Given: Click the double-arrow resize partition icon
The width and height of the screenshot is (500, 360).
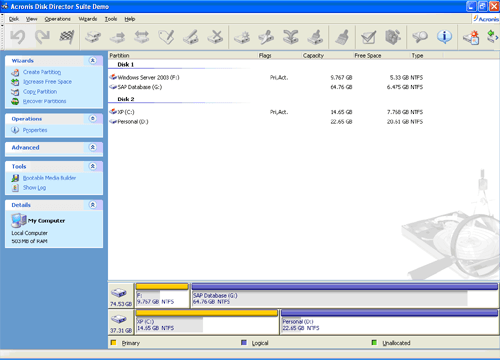Looking at the screenshot, I should pos(142,37).
